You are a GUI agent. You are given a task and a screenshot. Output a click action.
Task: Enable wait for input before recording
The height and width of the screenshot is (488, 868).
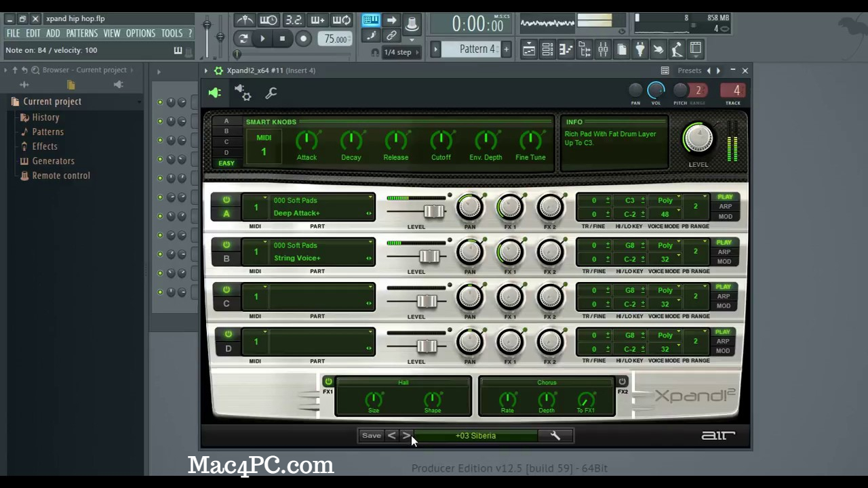point(269,20)
